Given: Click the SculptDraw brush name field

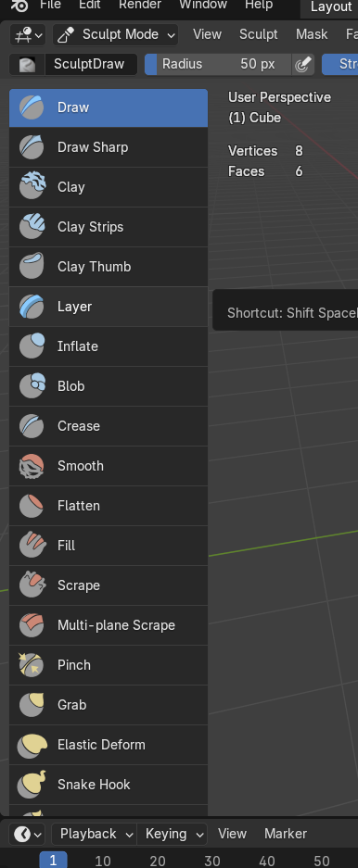Looking at the screenshot, I should [92, 64].
